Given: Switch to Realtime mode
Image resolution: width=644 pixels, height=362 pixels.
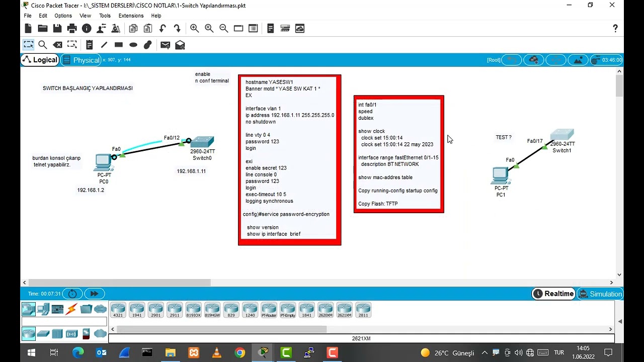Looking at the screenshot, I should coord(553,294).
